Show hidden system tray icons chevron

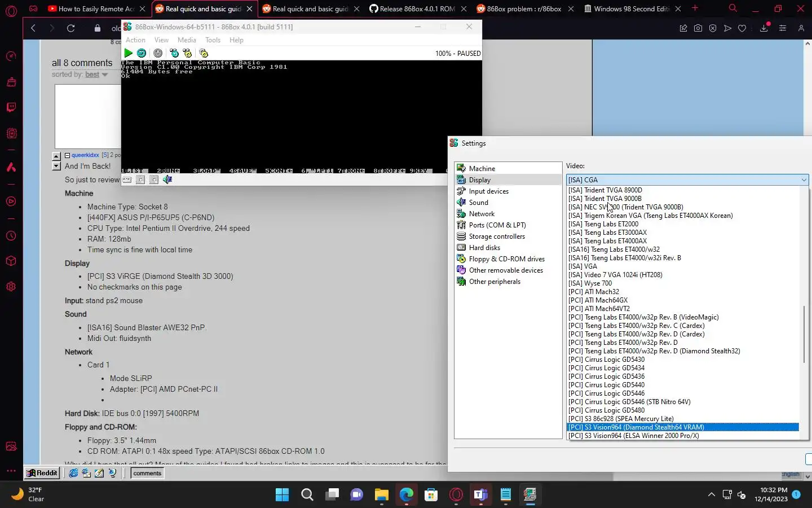712,495
